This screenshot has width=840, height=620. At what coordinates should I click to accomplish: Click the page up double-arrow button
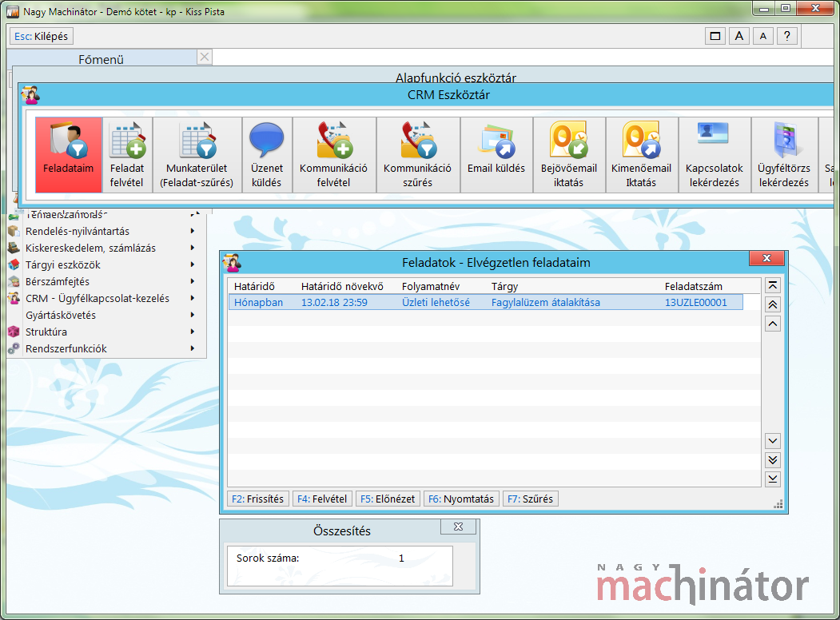pos(773,304)
